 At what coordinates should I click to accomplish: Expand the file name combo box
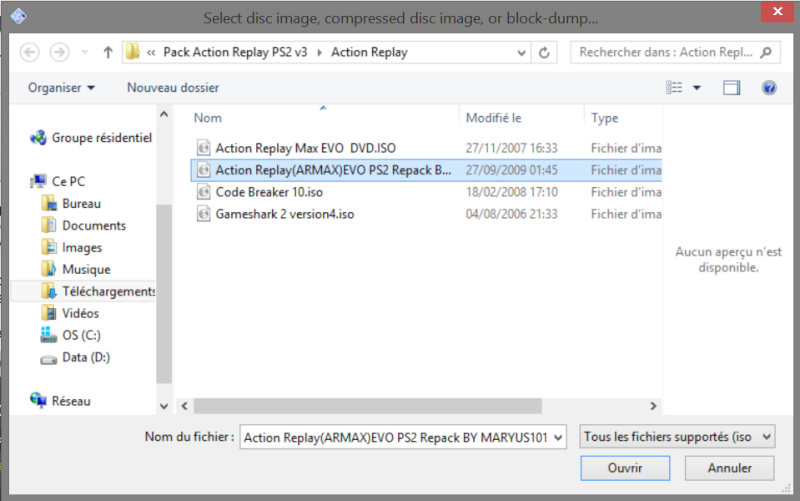[558, 436]
